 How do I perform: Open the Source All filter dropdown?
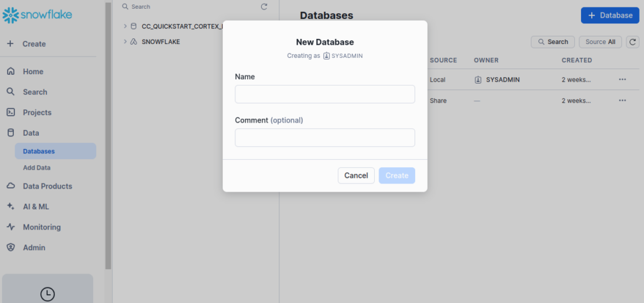point(600,42)
